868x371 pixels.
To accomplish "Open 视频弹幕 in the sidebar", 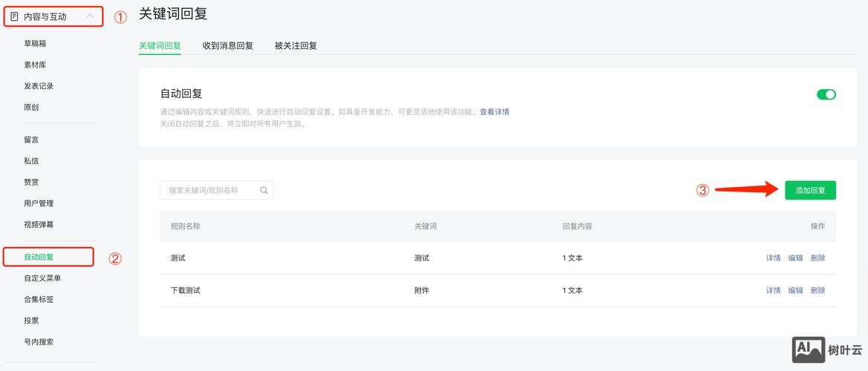I will pyautogui.click(x=39, y=225).
